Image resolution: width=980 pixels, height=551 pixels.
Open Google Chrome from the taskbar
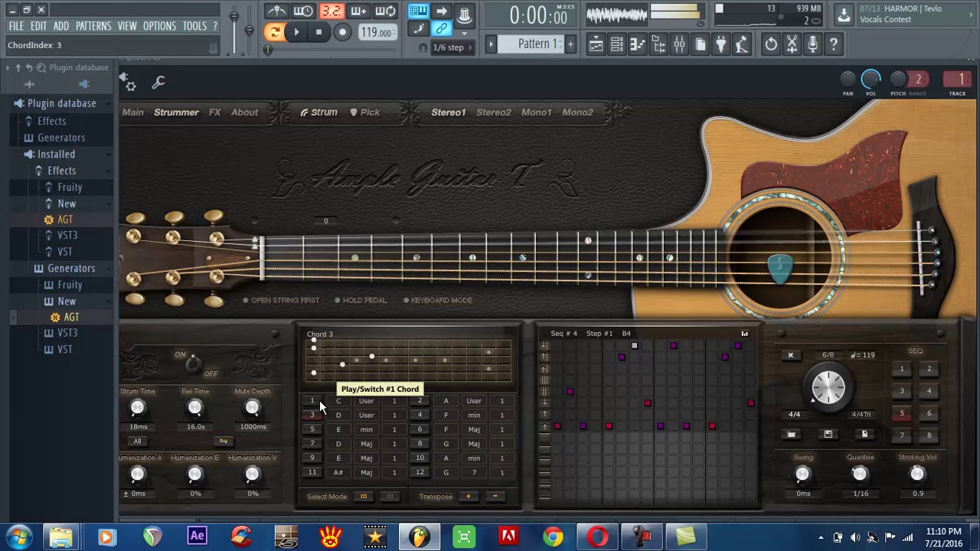tap(552, 536)
